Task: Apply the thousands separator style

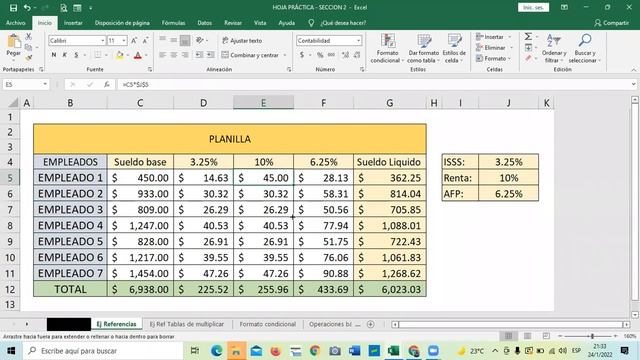Action: tap(331, 55)
